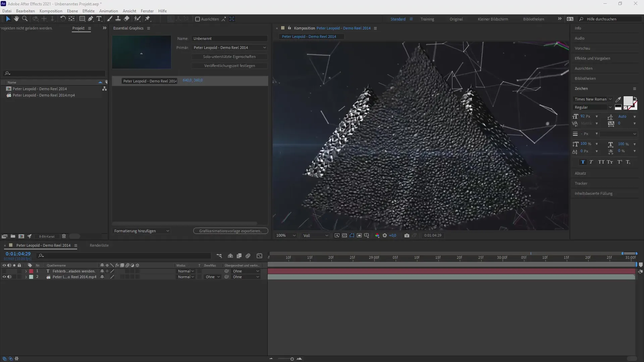Screen dimensions: 644x362
Task: Open the 100% magnification dropdown
Action: coord(285,236)
